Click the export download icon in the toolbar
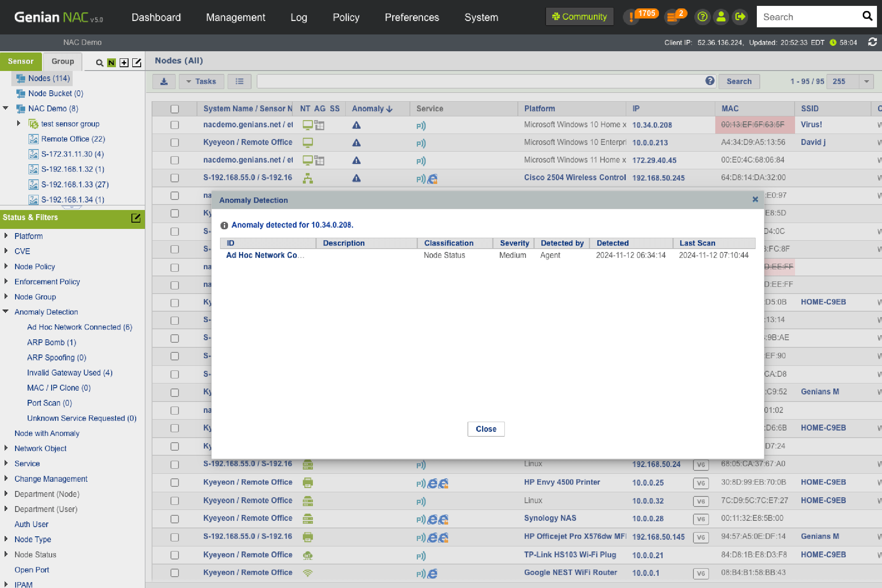Image resolution: width=882 pixels, height=588 pixels. tap(164, 81)
